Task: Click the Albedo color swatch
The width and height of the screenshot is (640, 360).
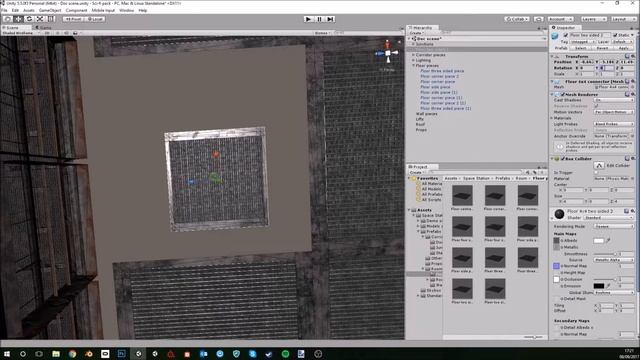Action: click(x=598, y=240)
